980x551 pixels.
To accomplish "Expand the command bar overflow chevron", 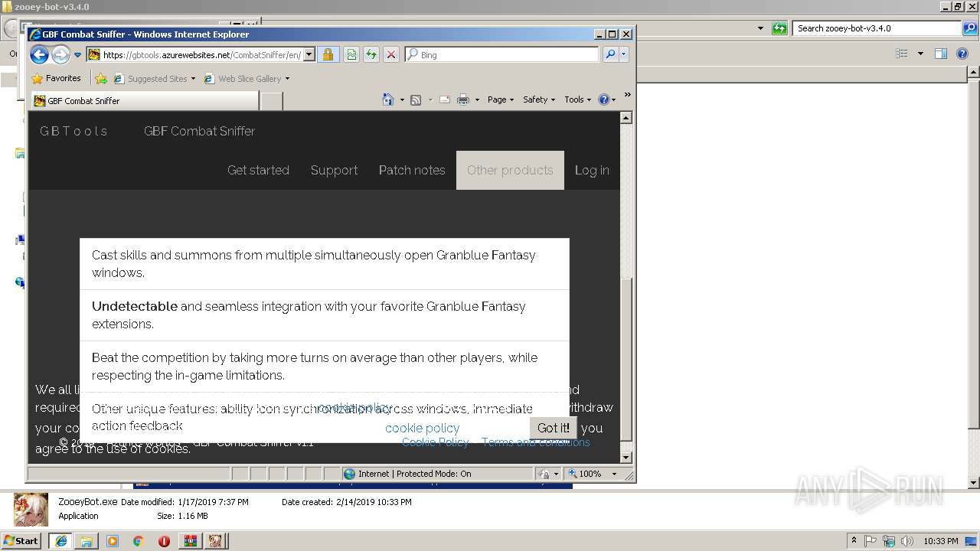I will [x=627, y=95].
